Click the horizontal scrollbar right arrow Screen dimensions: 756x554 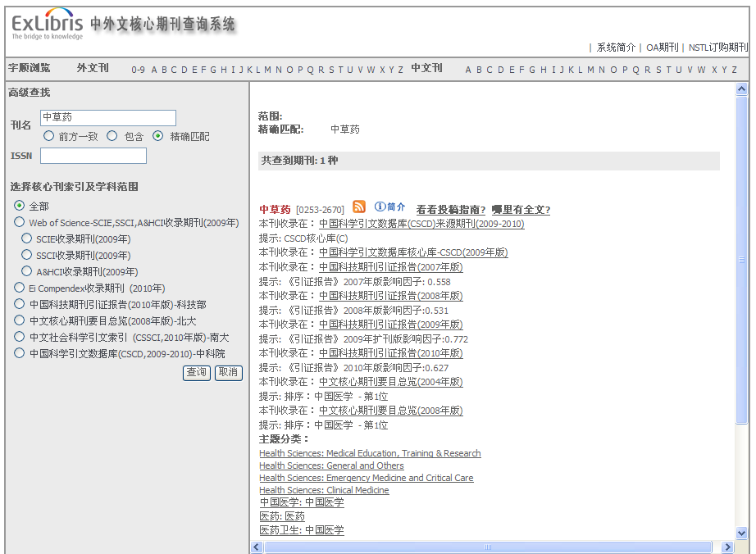pyautogui.click(x=727, y=547)
